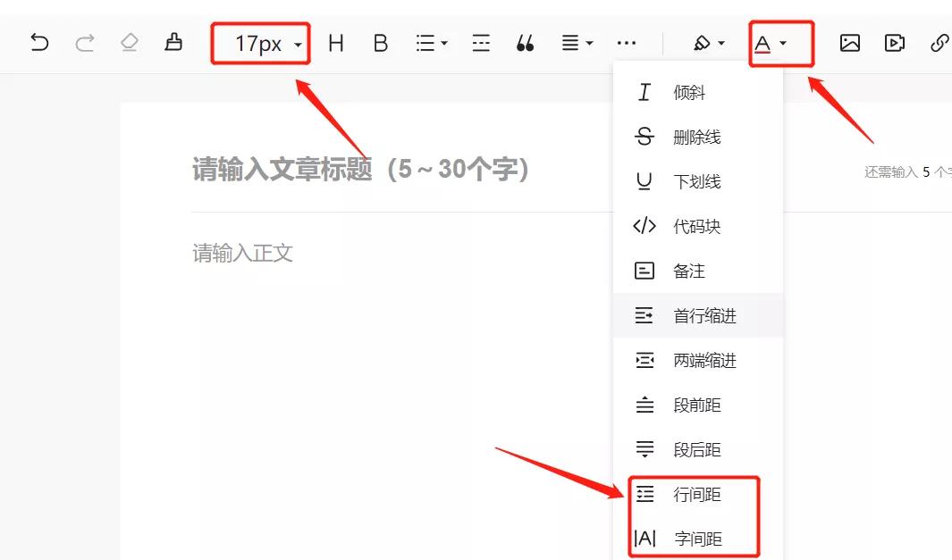Click the insert hyperlink icon
The width and height of the screenshot is (952, 560).
point(939,42)
